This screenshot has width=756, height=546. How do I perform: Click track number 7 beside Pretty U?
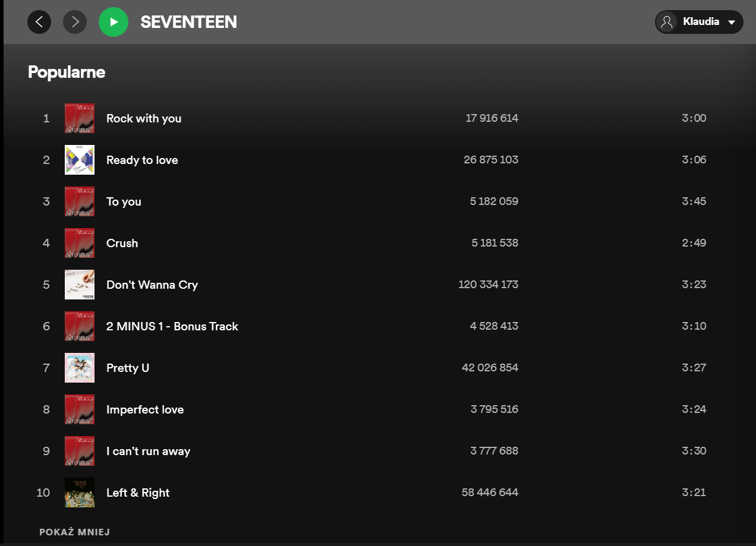(x=46, y=368)
